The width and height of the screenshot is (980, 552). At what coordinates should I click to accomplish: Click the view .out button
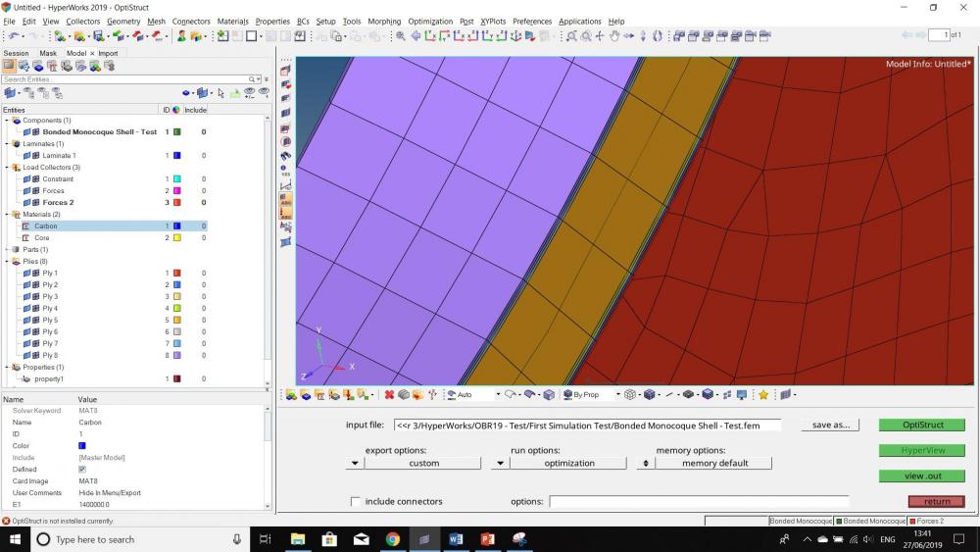[922, 477]
